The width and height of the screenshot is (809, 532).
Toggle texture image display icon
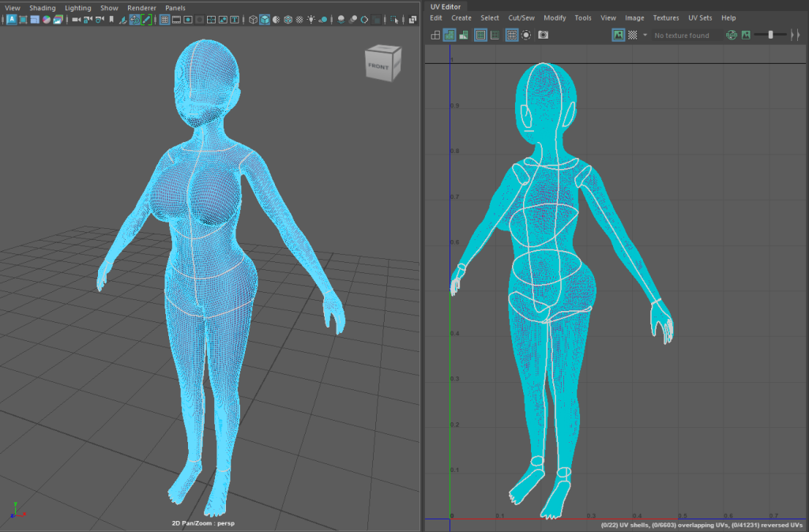click(618, 35)
